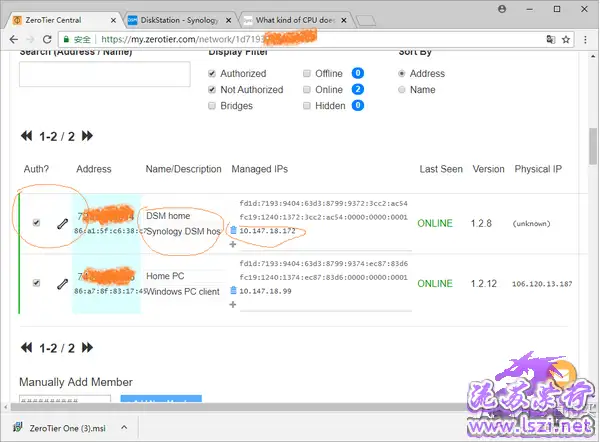
Task: Enable the Online filter checkbox
Action: pyautogui.click(x=307, y=90)
